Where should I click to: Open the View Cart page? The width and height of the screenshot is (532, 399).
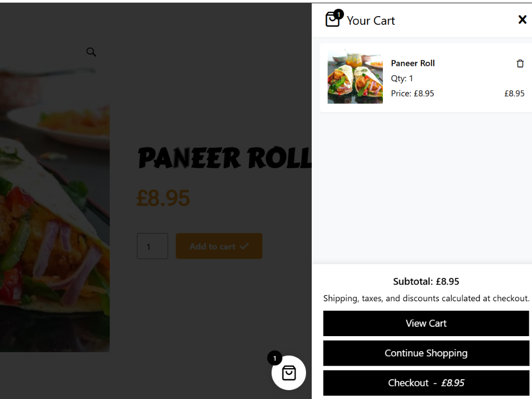[x=426, y=323]
